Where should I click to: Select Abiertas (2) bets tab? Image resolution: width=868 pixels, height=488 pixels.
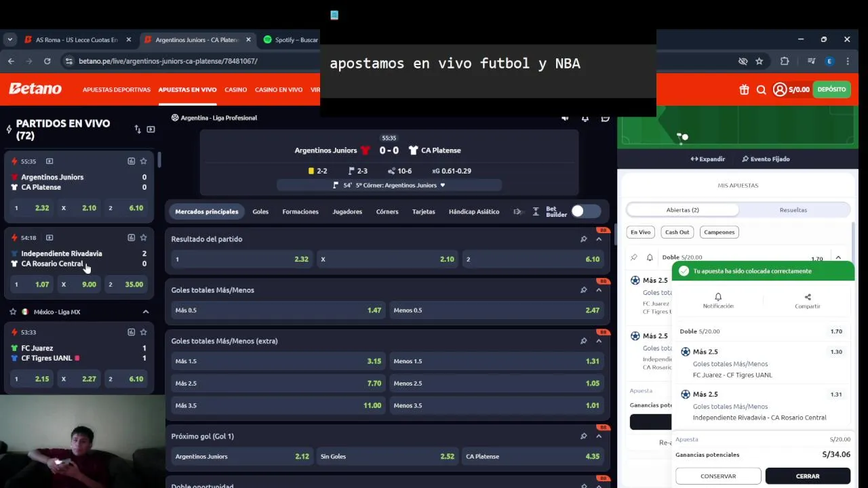pos(682,210)
